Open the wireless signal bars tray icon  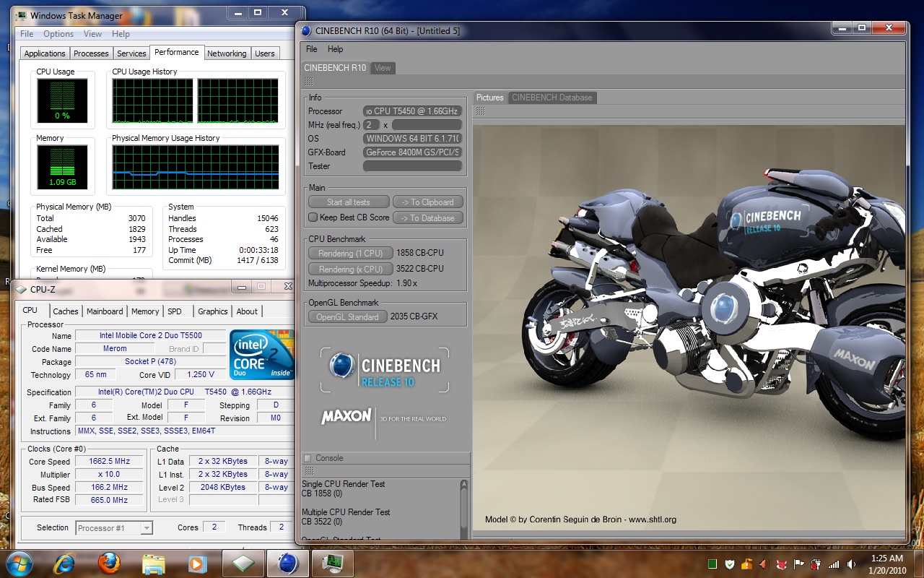(834, 564)
